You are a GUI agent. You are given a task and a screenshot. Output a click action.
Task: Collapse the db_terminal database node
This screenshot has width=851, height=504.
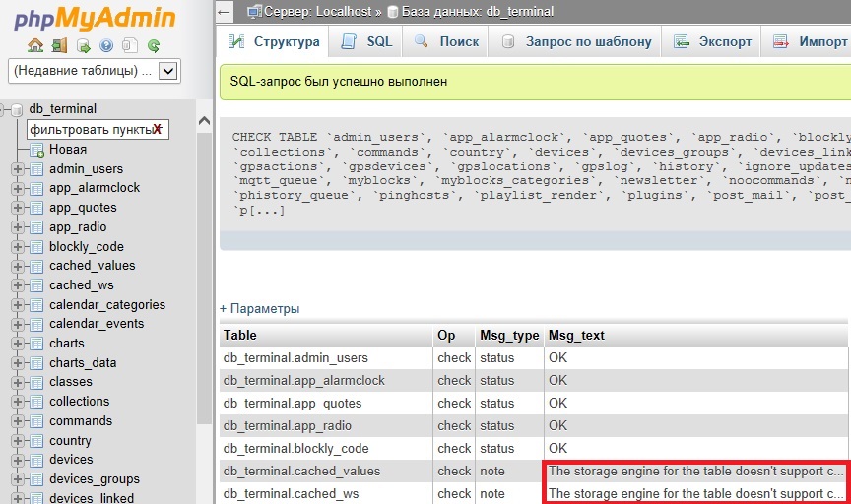click(x=4, y=109)
